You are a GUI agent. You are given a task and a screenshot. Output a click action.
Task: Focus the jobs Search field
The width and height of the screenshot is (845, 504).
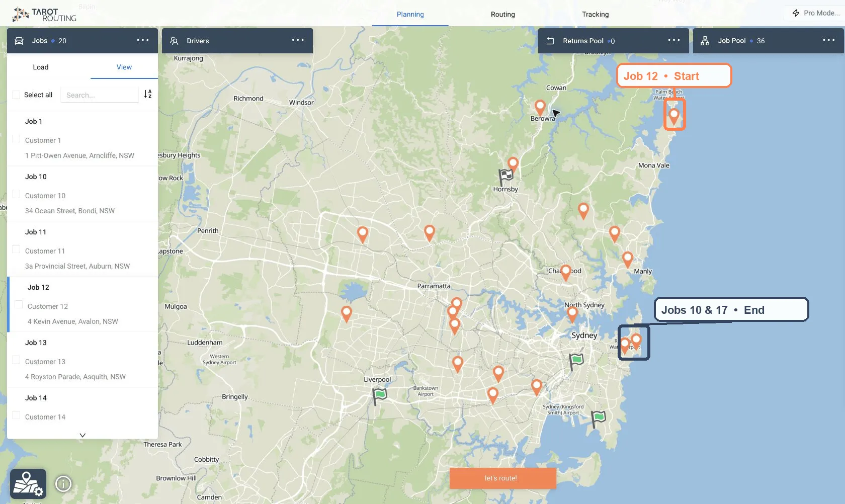100,95
